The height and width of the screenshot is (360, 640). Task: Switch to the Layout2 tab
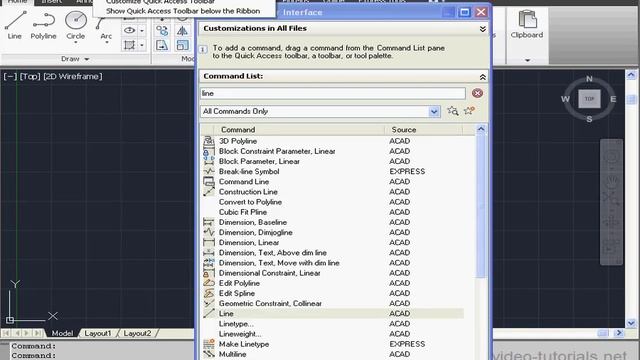click(x=137, y=333)
